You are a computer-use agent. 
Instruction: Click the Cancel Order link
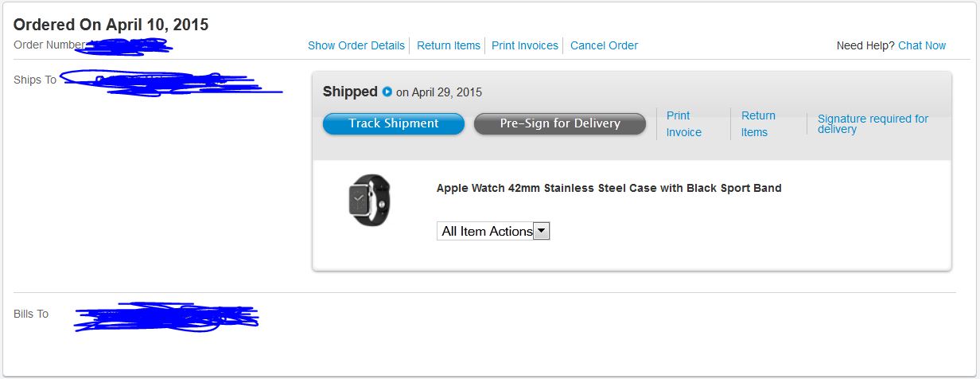[604, 45]
